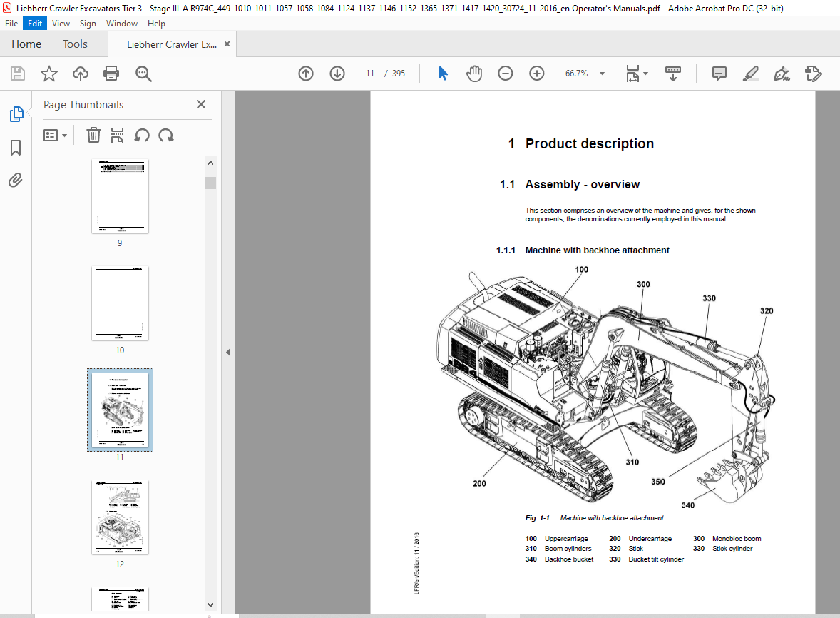Click the 'Uppercarriage' legend entry
Image resolution: width=840 pixels, height=618 pixels.
pos(566,539)
